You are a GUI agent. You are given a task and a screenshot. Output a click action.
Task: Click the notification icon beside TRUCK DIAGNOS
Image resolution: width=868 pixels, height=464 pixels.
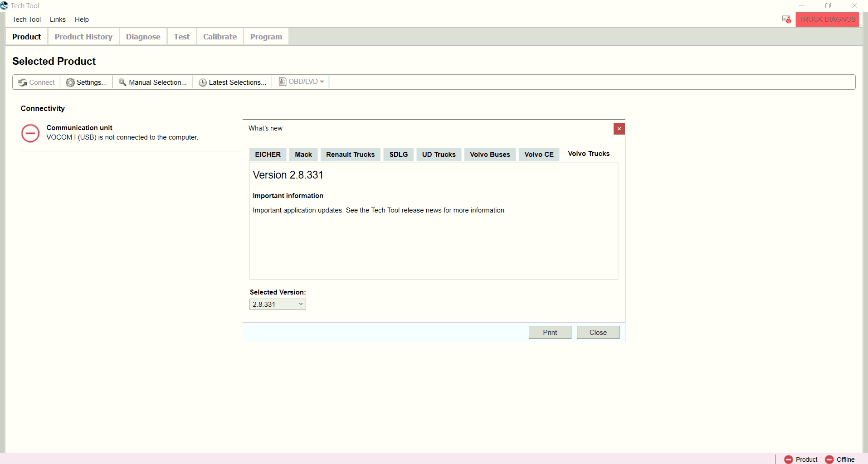[786, 19]
